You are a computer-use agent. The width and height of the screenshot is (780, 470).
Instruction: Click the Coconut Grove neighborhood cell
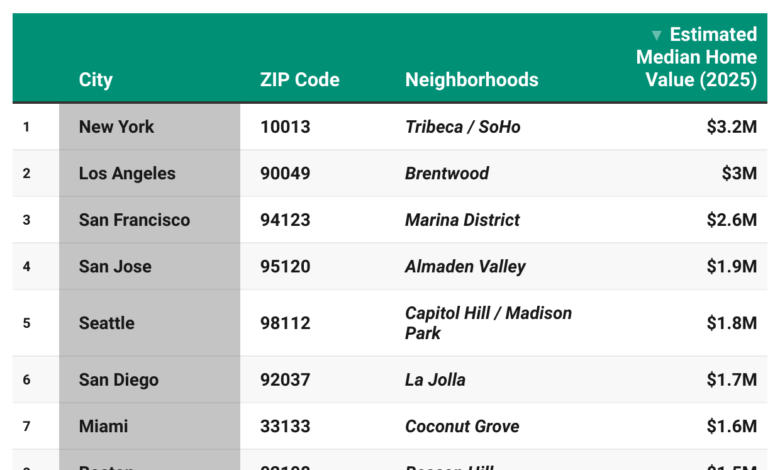462,426
